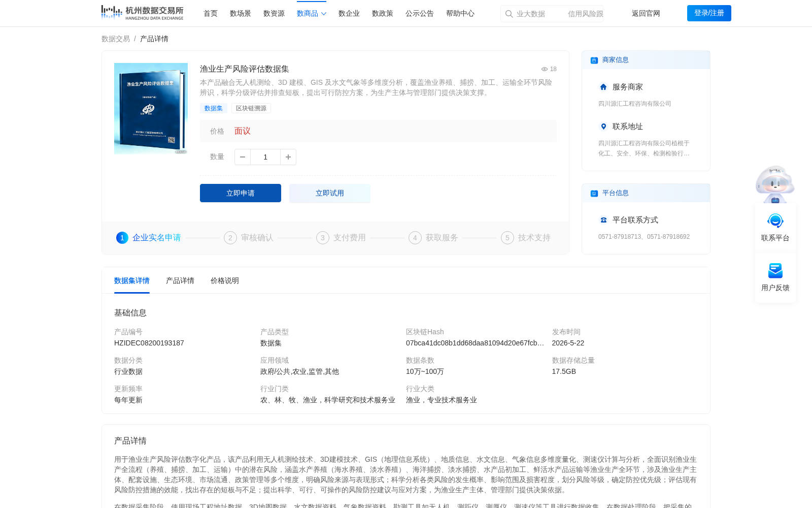Click the 面议 price text
This screenshot has height=508, width=812.
243,131
